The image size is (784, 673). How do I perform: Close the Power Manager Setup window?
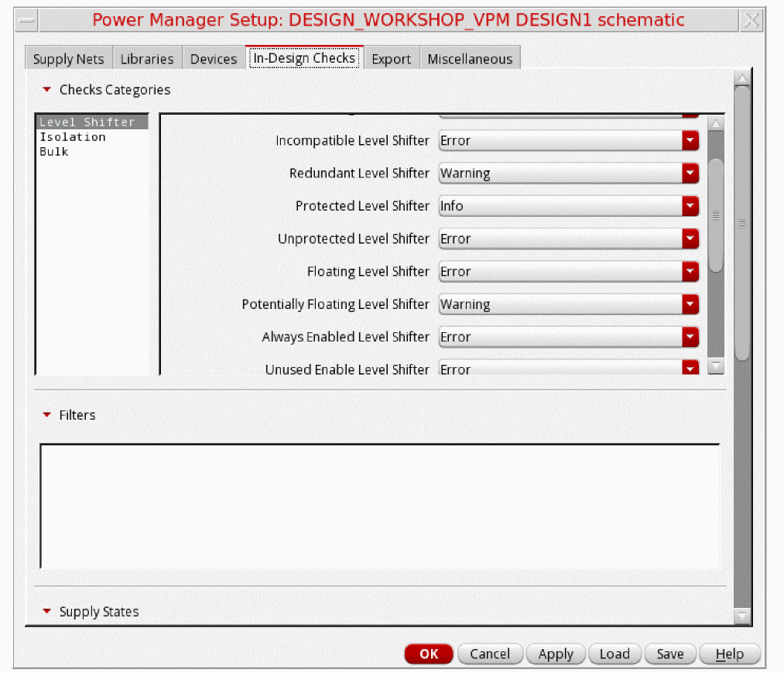pyautogui.click(x=751, y=20)
